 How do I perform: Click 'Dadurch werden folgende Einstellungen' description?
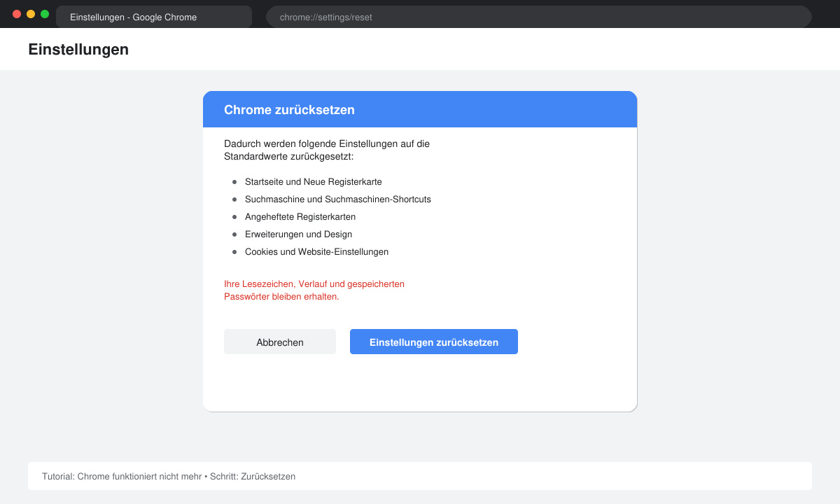[327, 150]
